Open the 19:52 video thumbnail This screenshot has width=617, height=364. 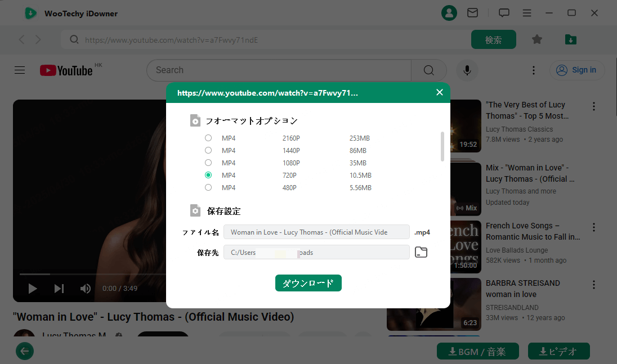click(x=466, y=126)
